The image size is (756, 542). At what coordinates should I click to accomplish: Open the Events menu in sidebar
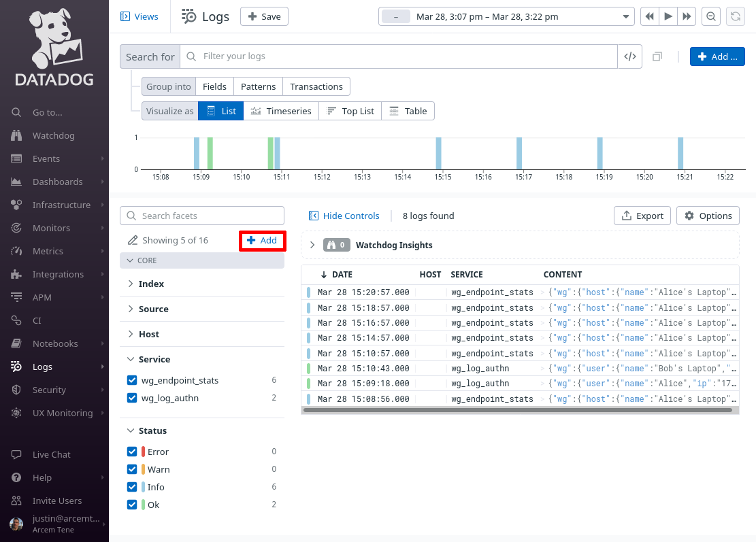[46, 158]
